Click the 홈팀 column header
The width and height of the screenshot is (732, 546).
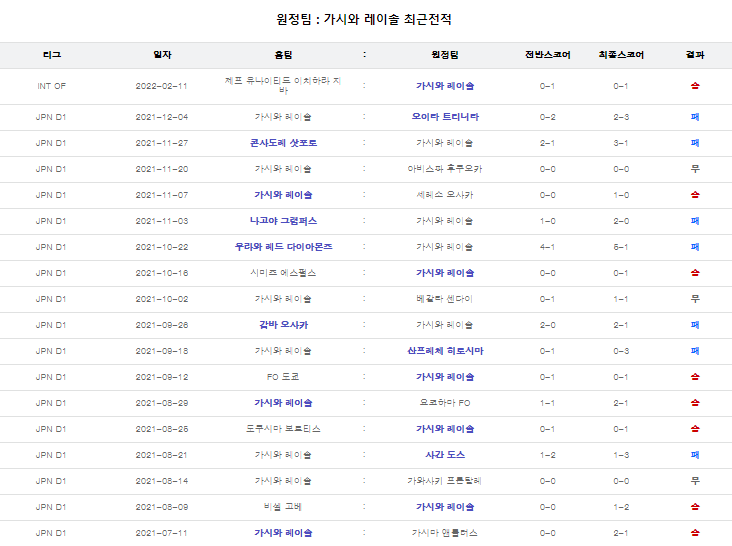(283, 55)
